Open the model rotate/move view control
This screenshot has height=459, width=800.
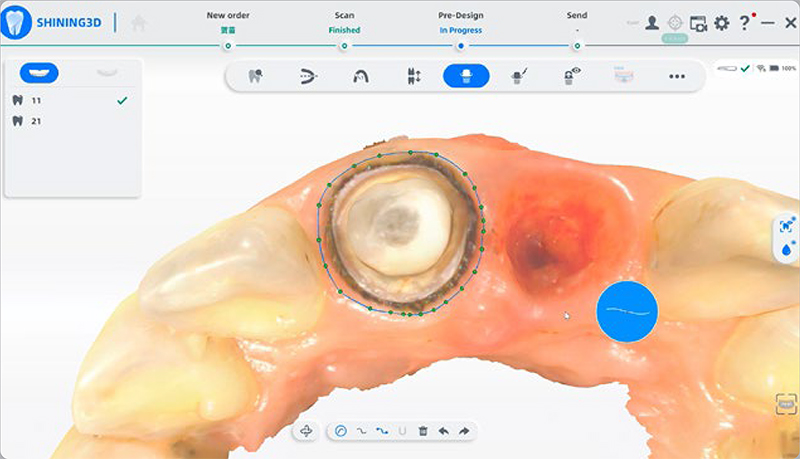point(306,431)
